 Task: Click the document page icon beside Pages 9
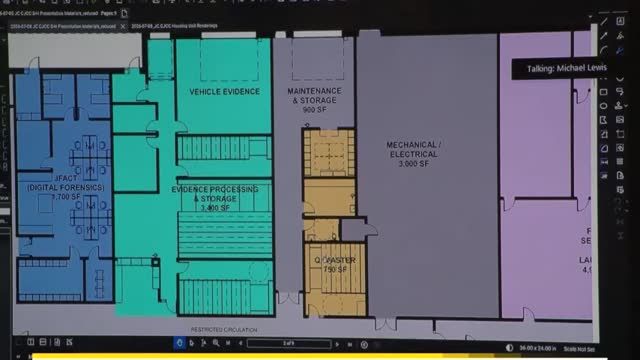pos(124,13)
